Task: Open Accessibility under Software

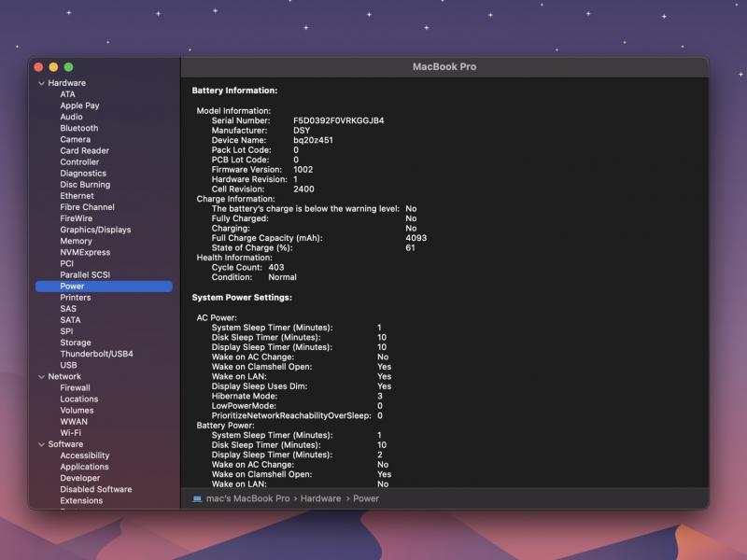Action: (85, 455)
